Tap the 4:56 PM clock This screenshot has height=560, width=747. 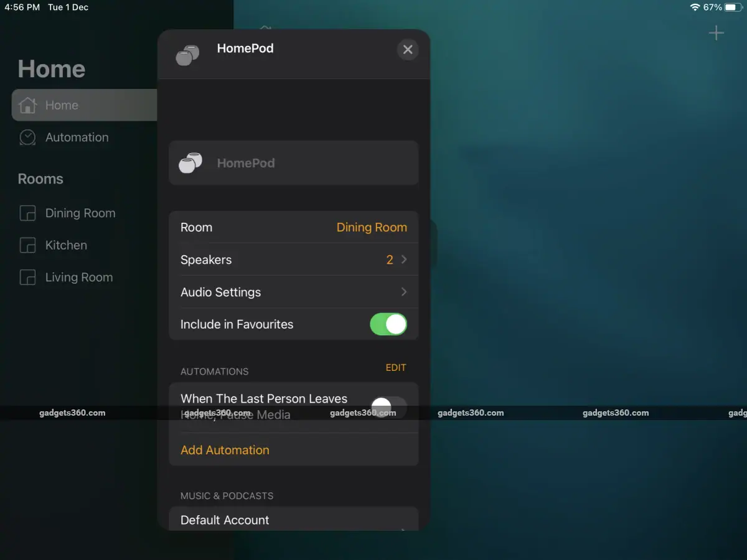click(22, 7)
